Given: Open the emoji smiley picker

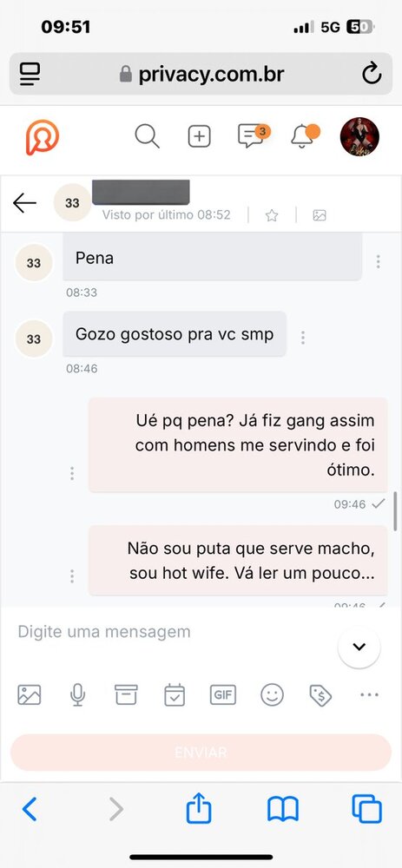Looking at the screenshot, I should [272, 694].
